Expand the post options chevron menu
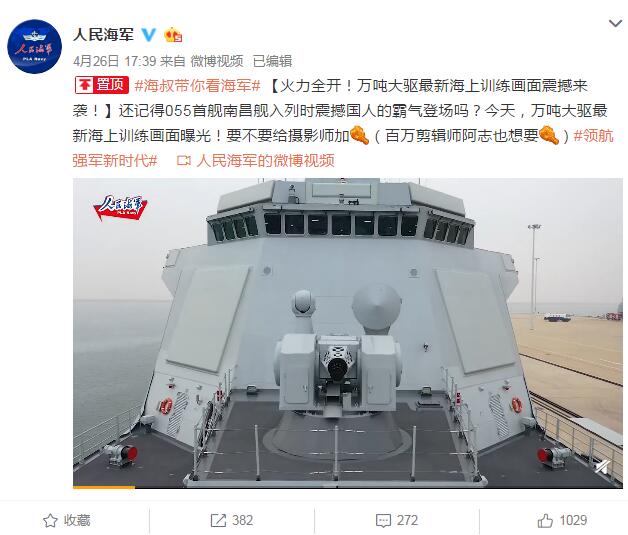 [x=615, y=23]
